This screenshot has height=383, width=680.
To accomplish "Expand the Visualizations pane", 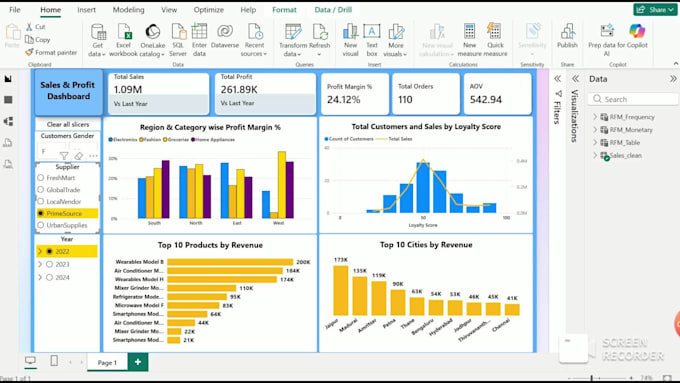I will point(575,79).
